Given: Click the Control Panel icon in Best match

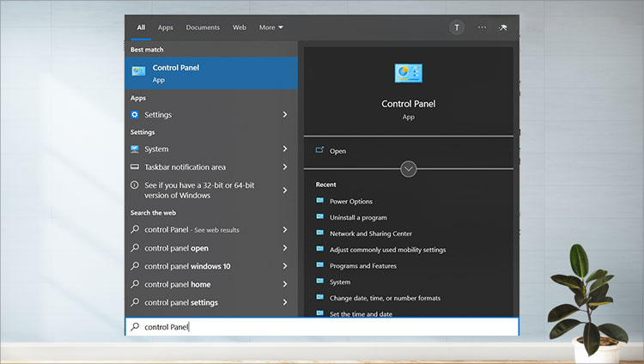Looking at the screenshot, I should coord(138,71).
